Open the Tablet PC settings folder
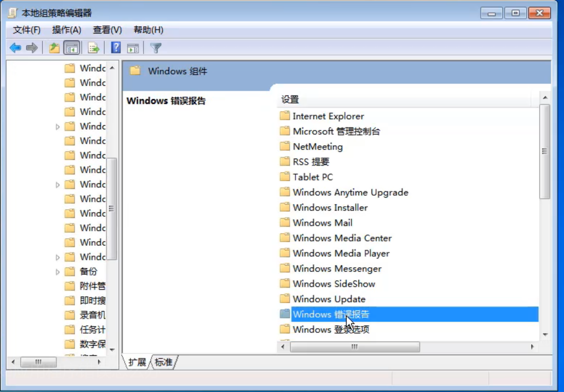 click(313, 177)
